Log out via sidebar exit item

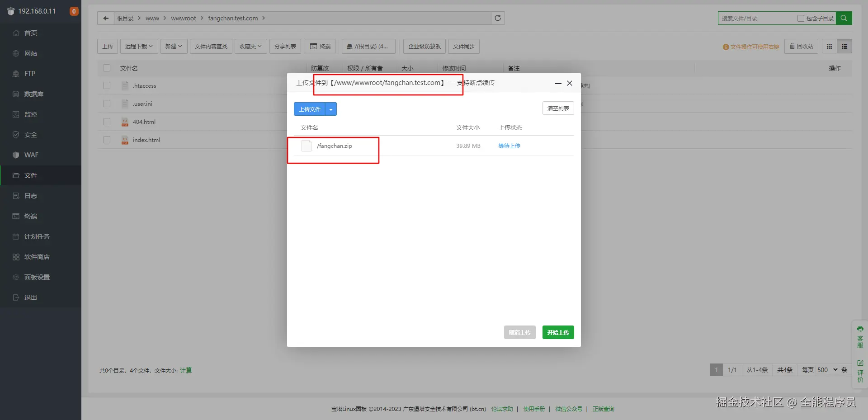(x=41, y=297)
